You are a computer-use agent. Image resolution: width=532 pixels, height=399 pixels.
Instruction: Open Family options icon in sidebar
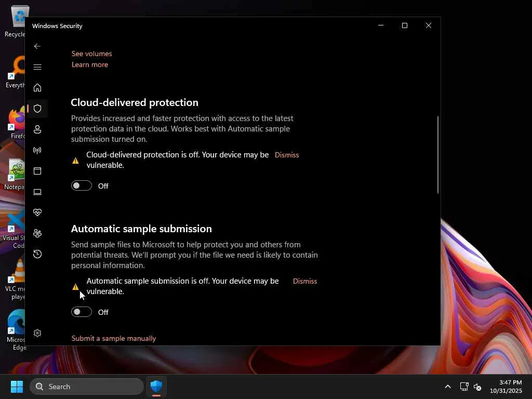pyautogui.click(x=37, y=233)
